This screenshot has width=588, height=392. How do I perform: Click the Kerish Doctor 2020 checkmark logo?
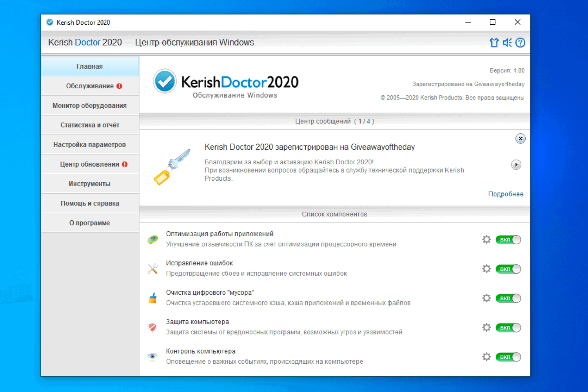pos(165,81)
